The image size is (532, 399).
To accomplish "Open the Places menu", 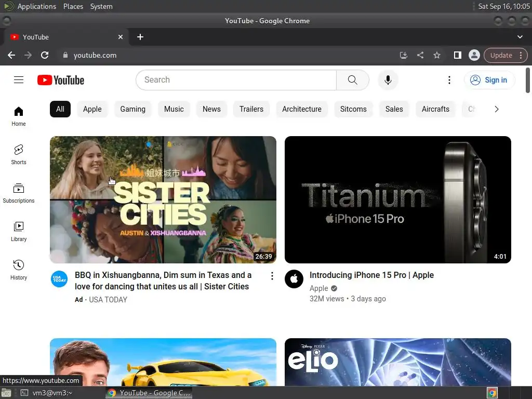I will point(73,6).
